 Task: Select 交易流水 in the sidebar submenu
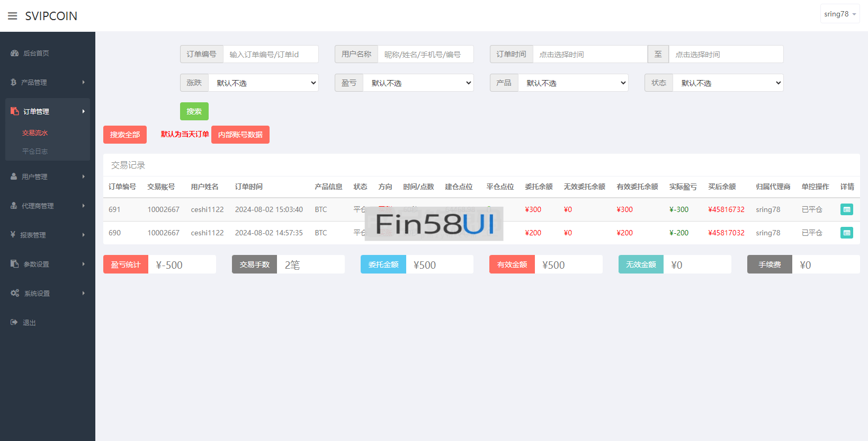pos(35,133)
